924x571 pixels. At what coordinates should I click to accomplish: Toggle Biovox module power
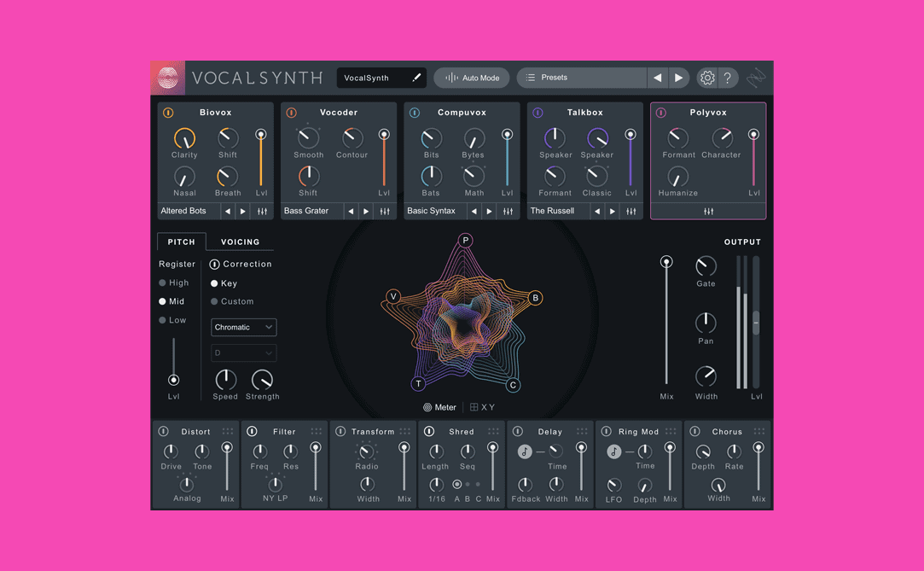click(x=168, y=113)
